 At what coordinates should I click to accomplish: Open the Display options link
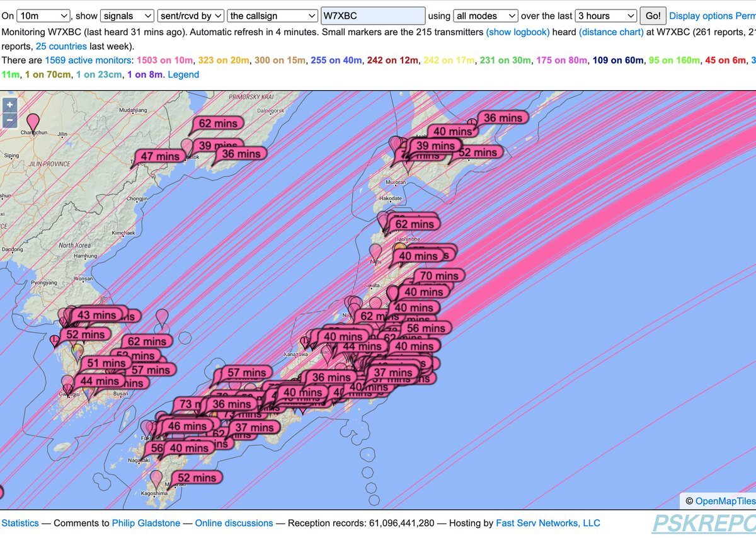701,16
